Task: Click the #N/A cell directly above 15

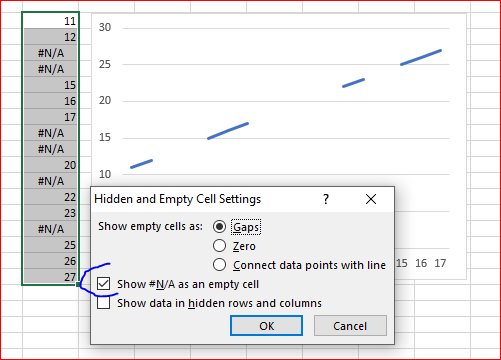Action: click(51, 69)
